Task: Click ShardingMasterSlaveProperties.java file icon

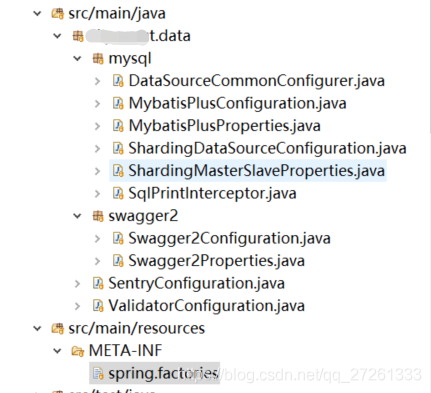Action: pyautogui.click(x=118, y=171)
